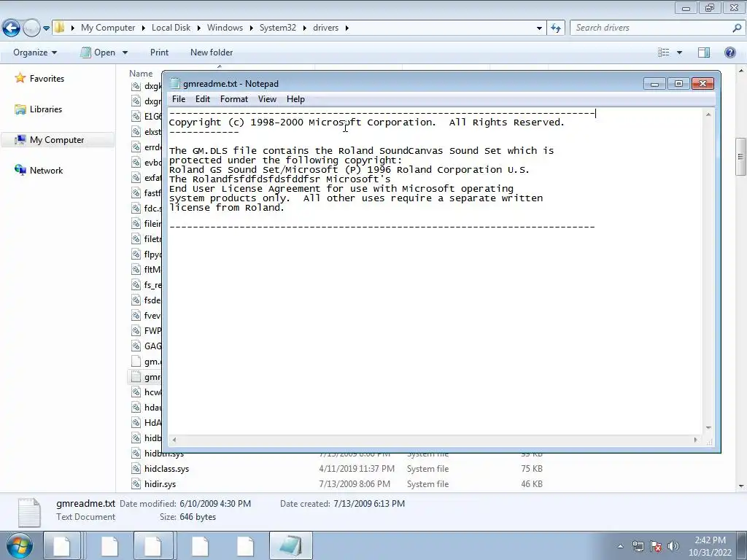
Task: Expand the arrow after drivers breadcrumb
Action: (x=347, y=28)
